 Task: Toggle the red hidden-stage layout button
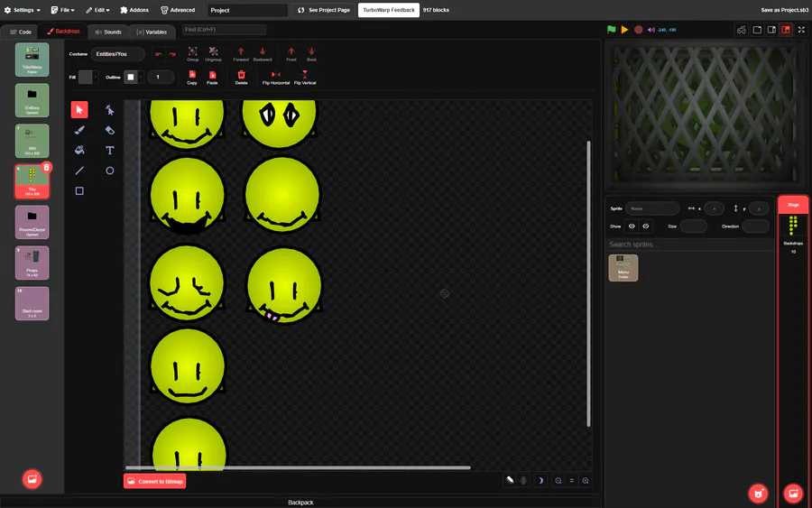(x=786, y=30)
